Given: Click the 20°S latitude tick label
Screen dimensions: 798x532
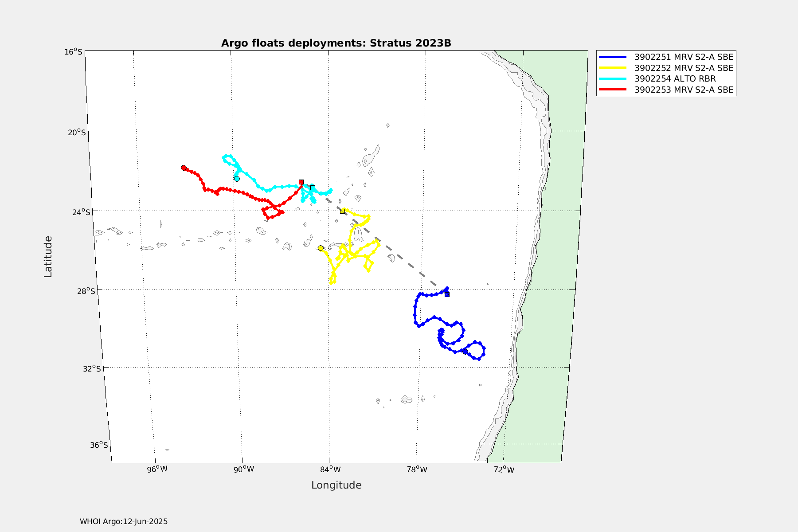Looking at the screenshot, I should pos(76,132).
